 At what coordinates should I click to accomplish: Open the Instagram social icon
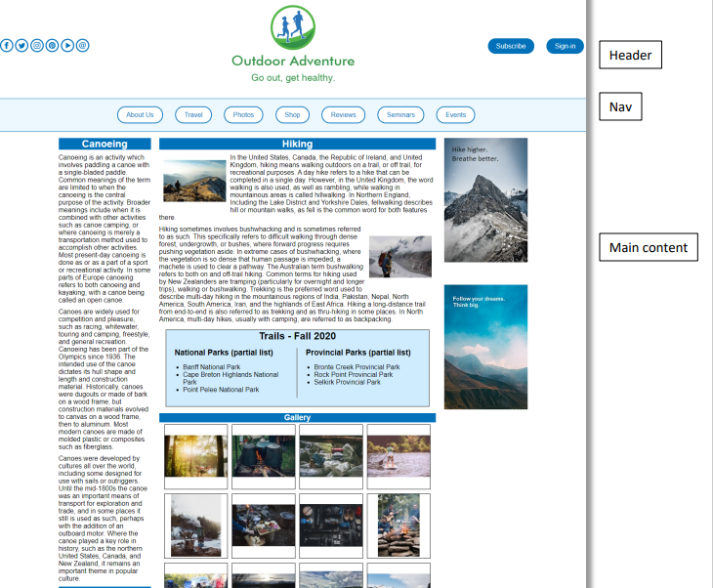tap(37, 46)
